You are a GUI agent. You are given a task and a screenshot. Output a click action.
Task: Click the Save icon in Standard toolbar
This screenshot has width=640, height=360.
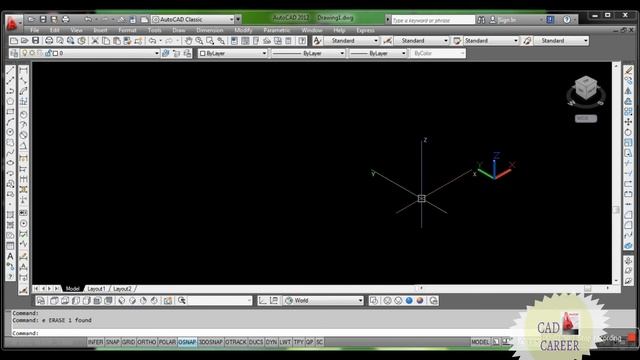[36, 41]
